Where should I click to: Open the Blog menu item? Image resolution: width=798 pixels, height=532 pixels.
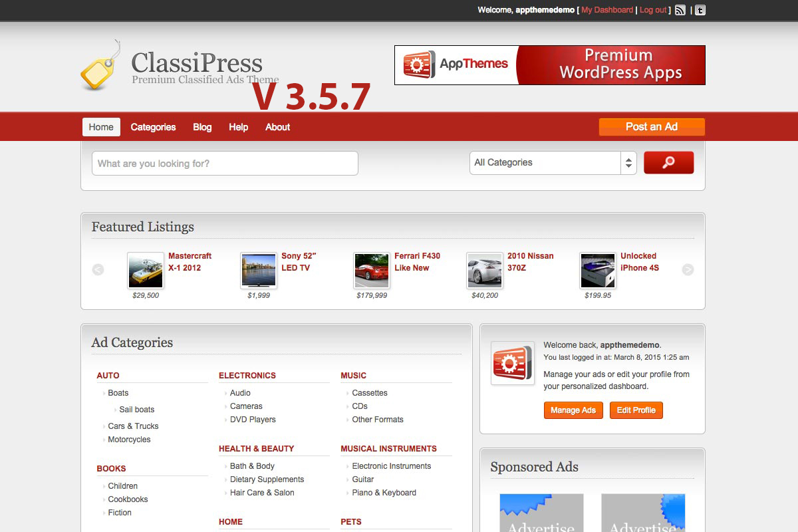(202, 127)
